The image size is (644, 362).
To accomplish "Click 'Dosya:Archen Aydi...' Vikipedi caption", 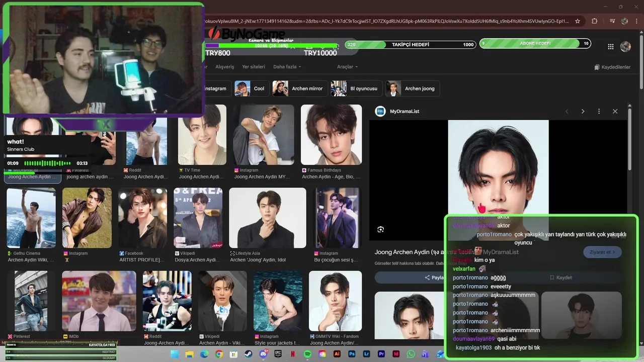I will (x=197, y=260).
